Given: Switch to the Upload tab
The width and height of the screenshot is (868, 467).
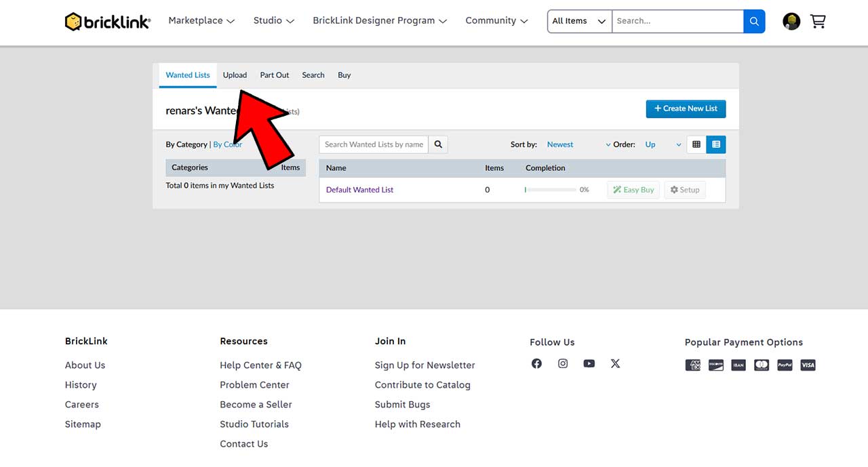Looking at the screenshot, I should click(235, 75).
